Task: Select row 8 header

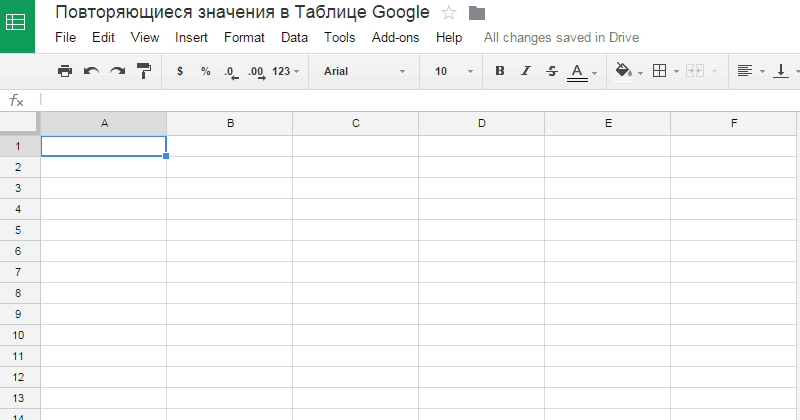Action: [20, 293]
